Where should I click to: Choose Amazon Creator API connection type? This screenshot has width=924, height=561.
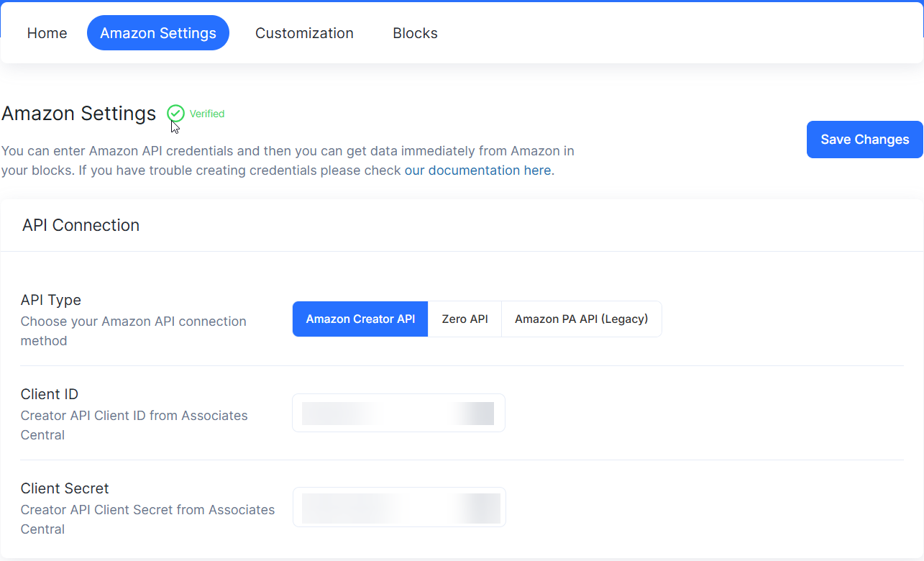360,319
